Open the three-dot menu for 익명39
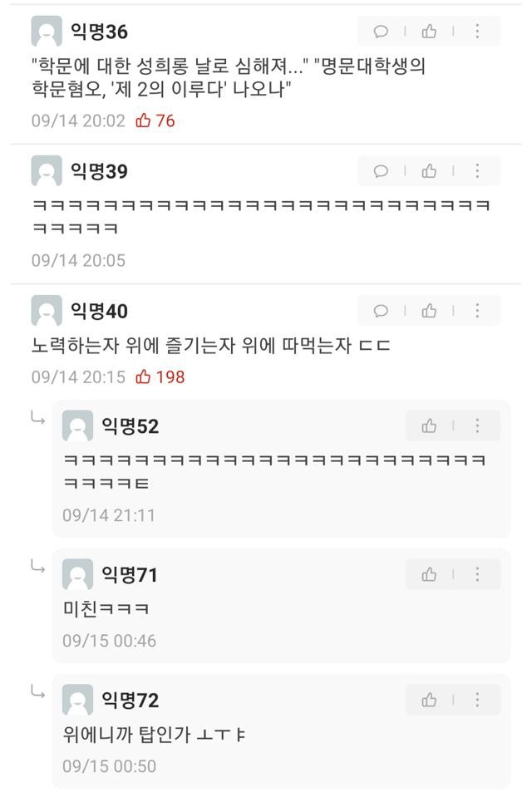Image resolution: width=532 pixels, height=792 pixels. (x=477, y=171)
